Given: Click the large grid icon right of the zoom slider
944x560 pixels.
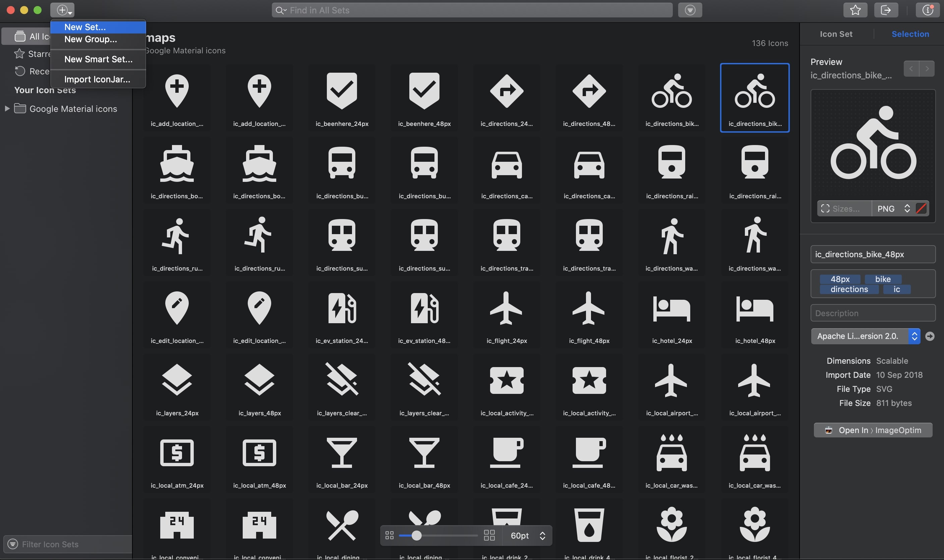Looking at the screenshot, I should 489,535.
